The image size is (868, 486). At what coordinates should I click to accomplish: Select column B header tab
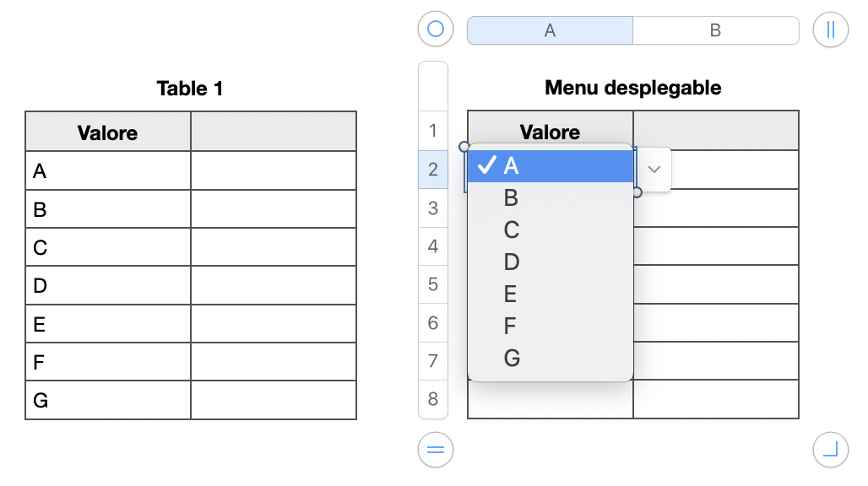[715, 30]
